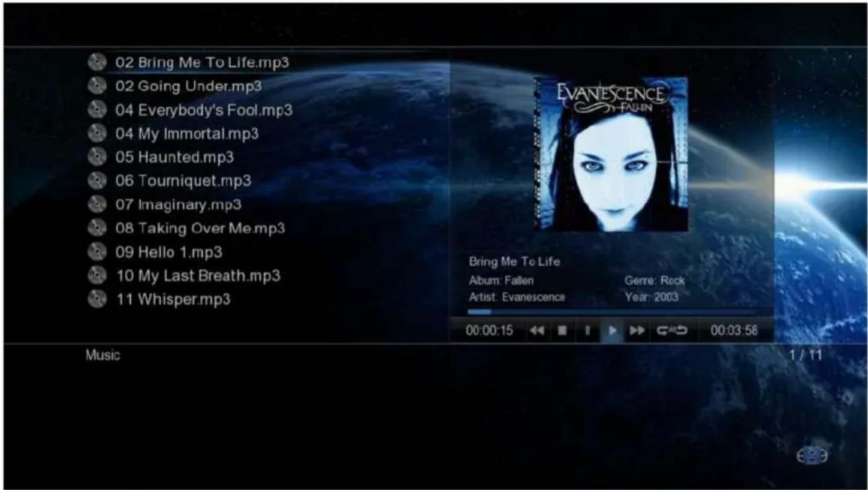This screenshot has height=490, width=868.
Task: Seek using the playback progress bar
Action: [x=612, y=312]
